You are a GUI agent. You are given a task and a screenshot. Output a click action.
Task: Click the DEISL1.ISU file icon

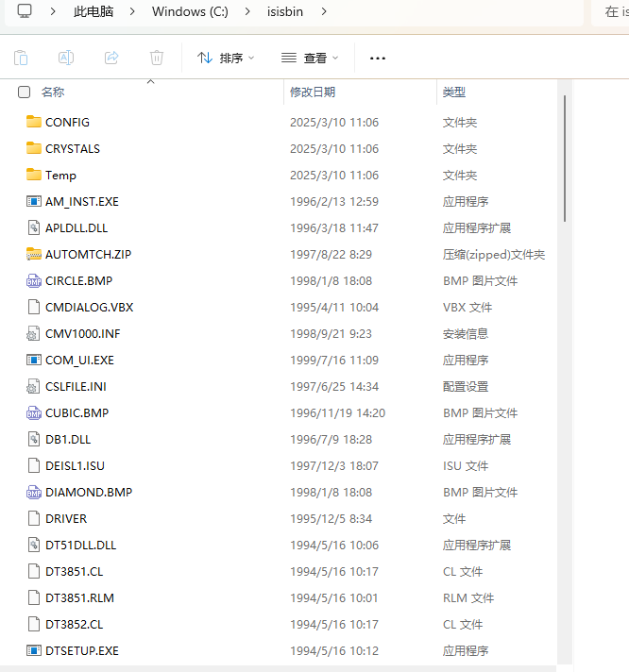(x=34, y=465)
